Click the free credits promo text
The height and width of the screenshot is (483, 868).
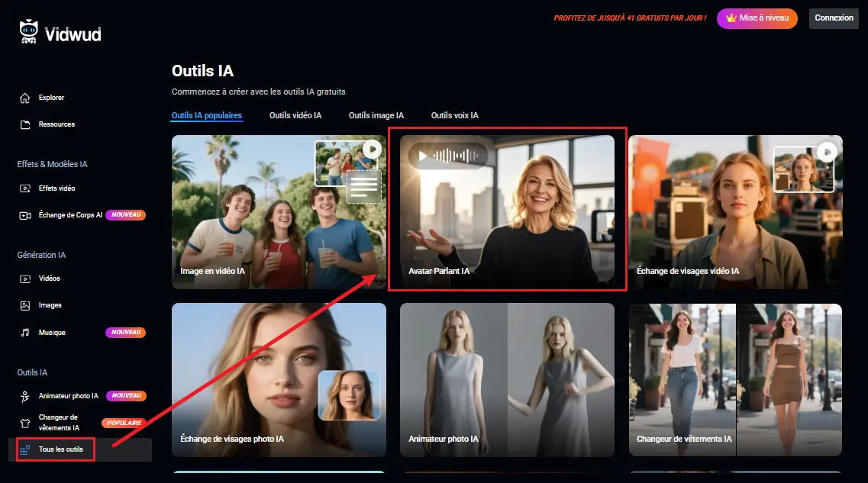tap(630, 18)
